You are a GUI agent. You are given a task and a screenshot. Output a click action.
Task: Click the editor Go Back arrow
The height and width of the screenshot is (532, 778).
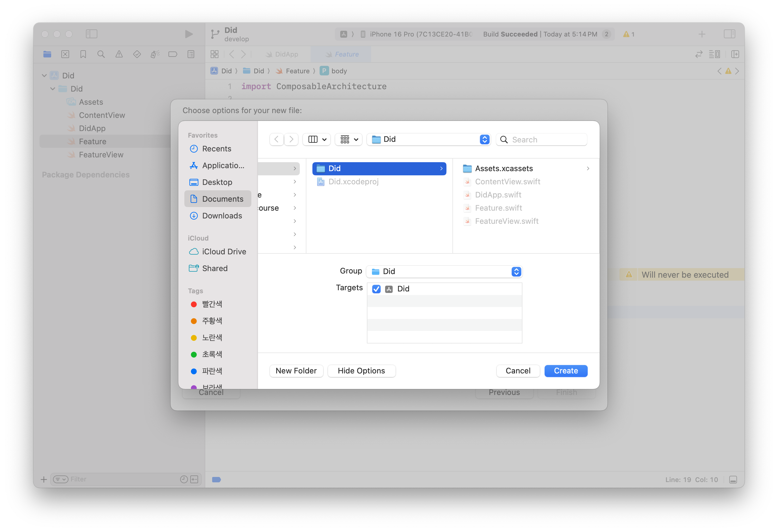coord(232,54)
